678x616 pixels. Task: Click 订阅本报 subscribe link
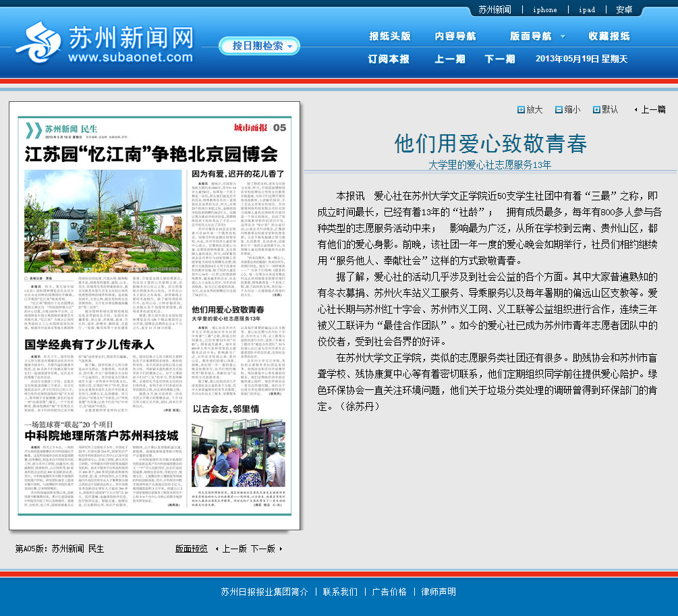click(x=388, y=59)
